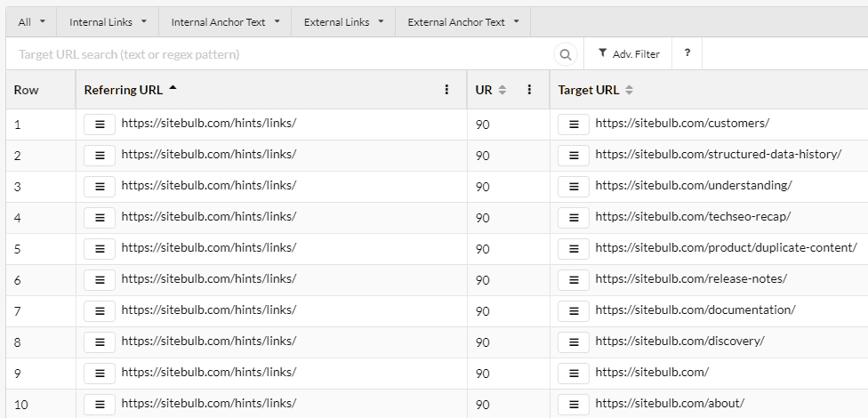Open the referring URL menu in row 3
The height and width of the screenshot is (418, 868).
pos(100,187)
